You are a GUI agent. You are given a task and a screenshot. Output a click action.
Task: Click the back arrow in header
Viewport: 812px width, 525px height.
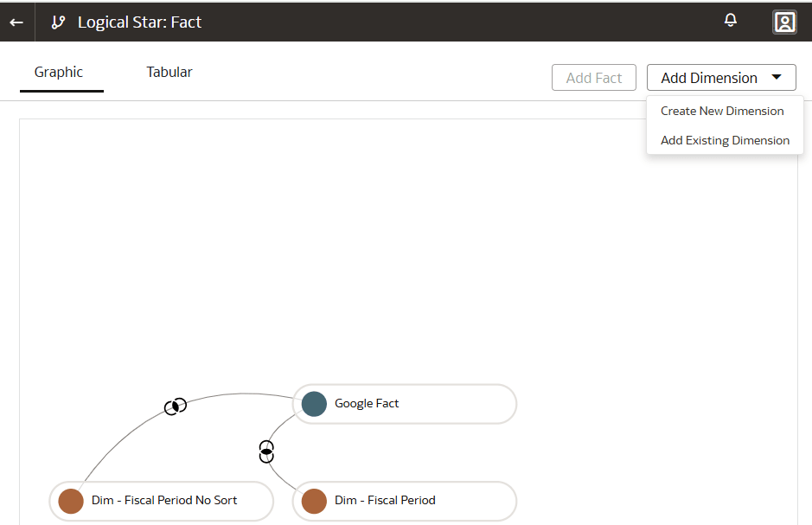click(x=16, y=22)
